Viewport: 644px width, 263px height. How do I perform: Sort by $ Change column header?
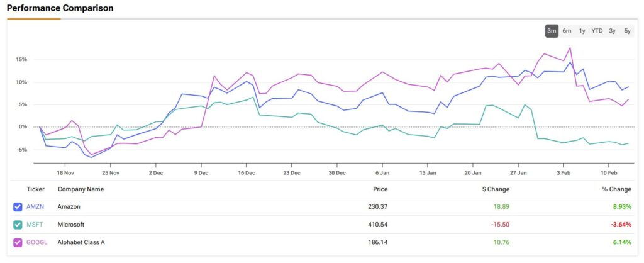pyautogui.click(x=494, y=189)
